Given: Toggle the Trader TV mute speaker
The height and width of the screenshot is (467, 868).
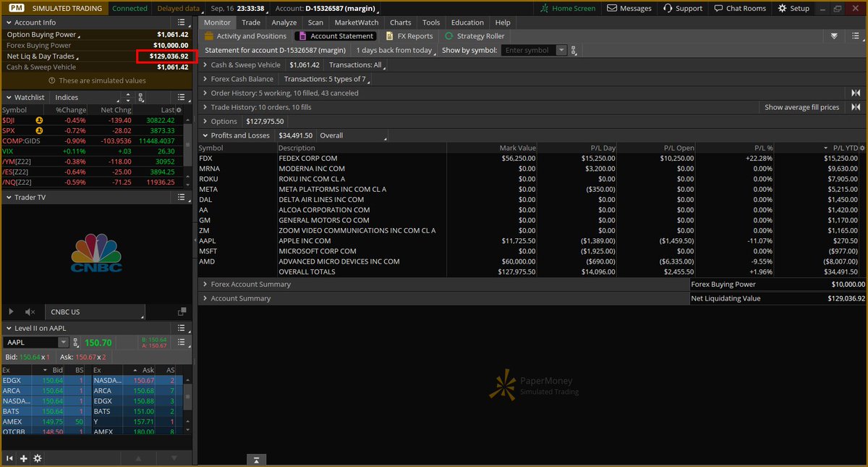Looking at the screenshot, I should tap(30, 312).
